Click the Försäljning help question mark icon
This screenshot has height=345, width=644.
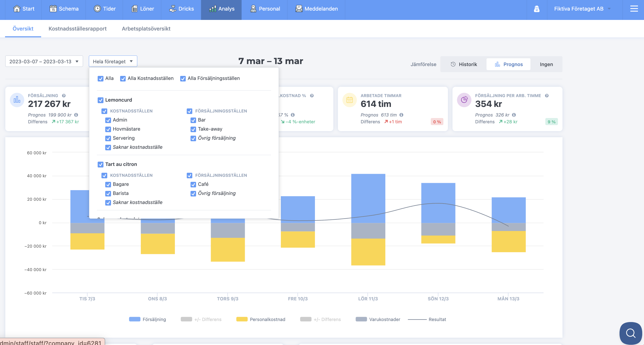click(64, 96)
